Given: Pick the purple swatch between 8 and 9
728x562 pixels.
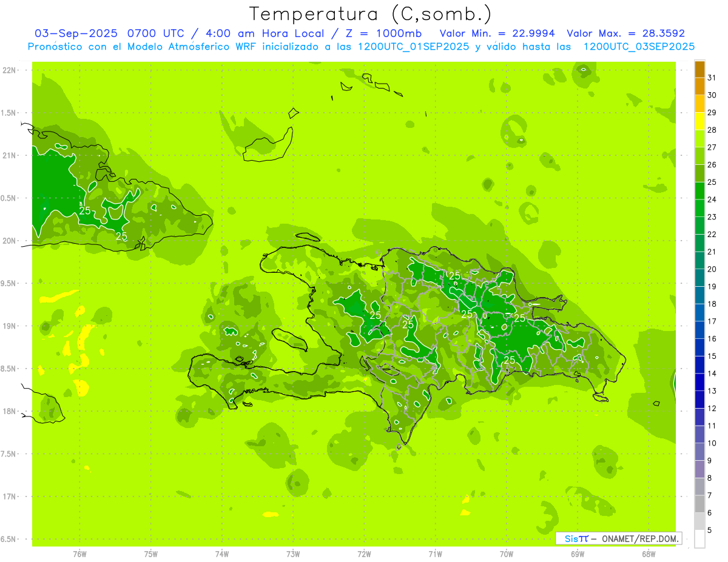Looking at the screenshot, I should 699,469.
